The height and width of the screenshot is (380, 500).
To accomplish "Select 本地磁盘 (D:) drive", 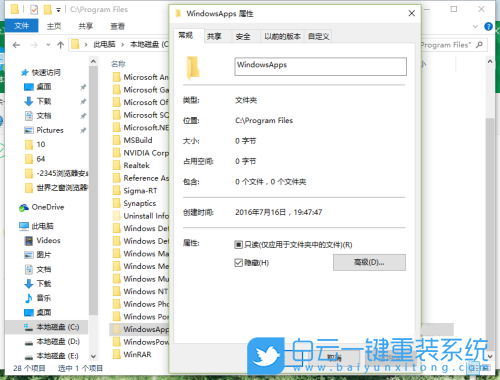I will (x=58, y=342).
